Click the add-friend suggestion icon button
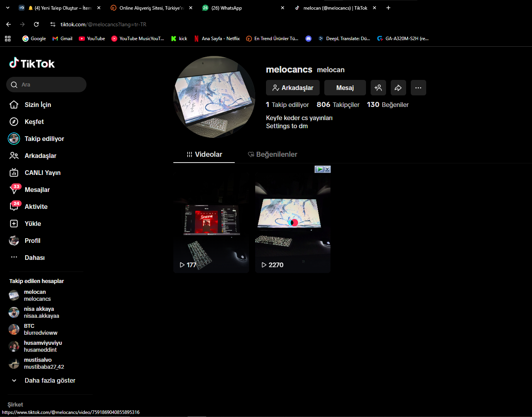The height and width of the screenshot is (417, 532). pyautogui.click(x=378, y=88)
